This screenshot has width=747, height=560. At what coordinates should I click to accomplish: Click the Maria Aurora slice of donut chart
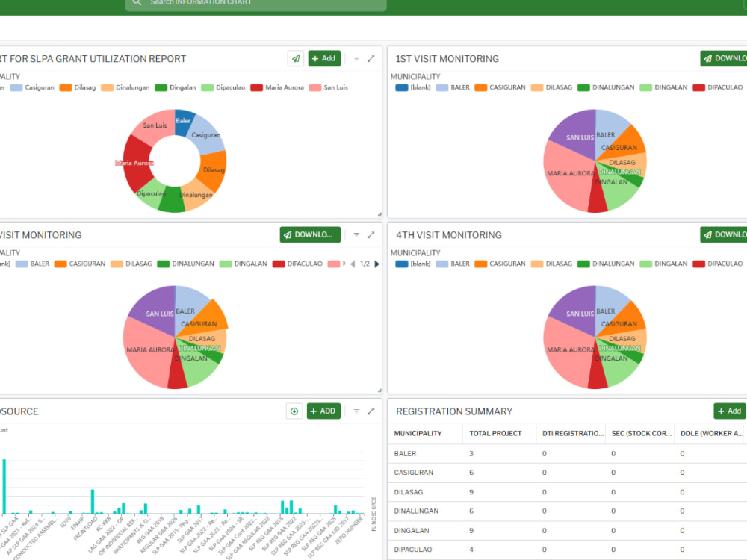click(x=137, y=164)
